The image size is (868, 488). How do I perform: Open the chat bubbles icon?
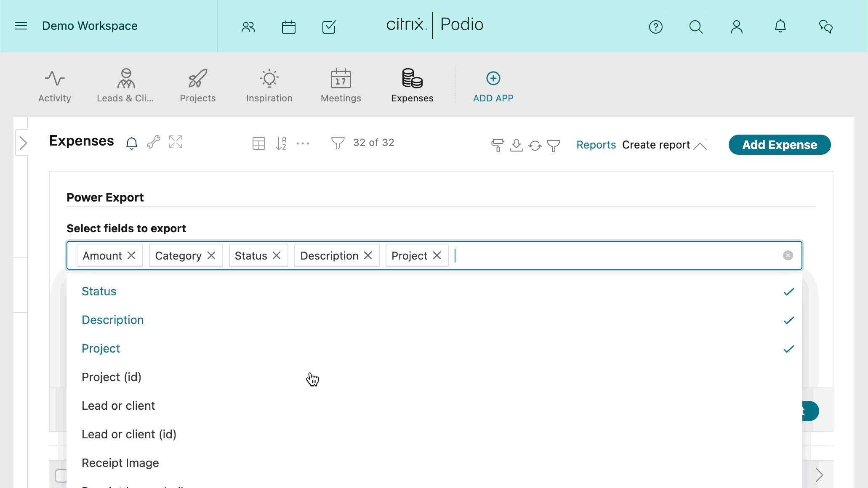tap(826, 27)
